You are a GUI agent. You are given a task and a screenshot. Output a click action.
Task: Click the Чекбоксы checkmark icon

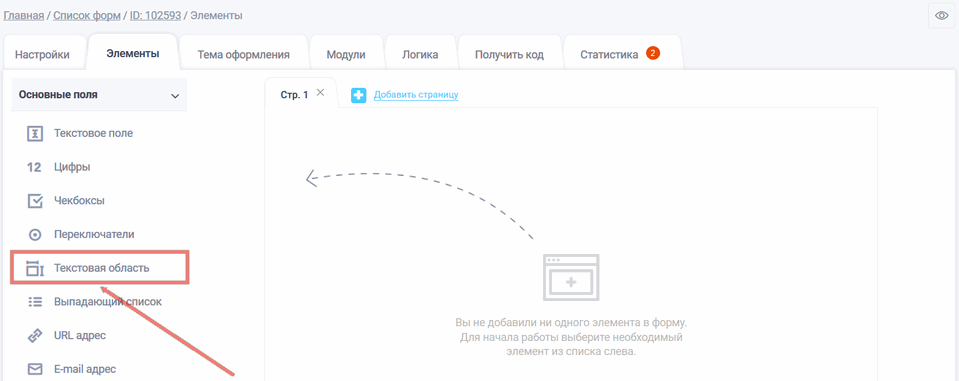point(35,201)
